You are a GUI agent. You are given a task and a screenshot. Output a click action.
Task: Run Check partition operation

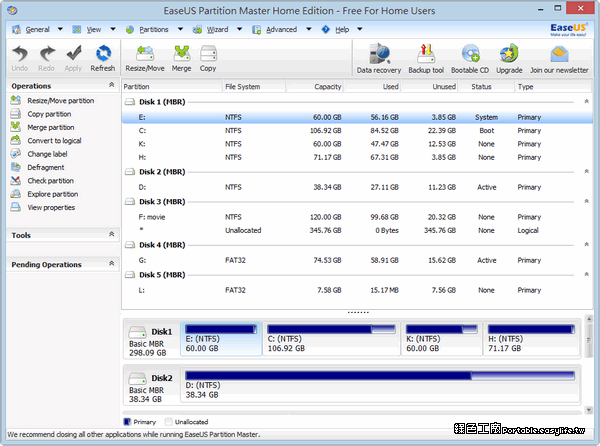[50, 181]
